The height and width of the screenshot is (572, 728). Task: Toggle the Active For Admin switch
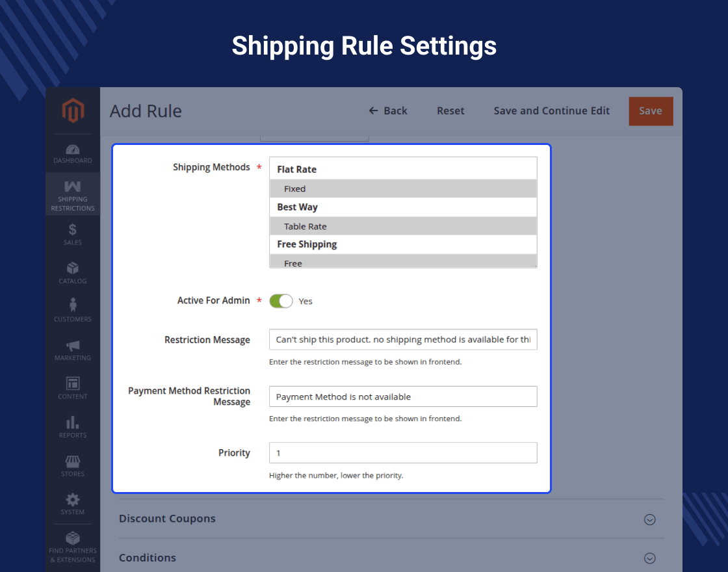(281, 301)
